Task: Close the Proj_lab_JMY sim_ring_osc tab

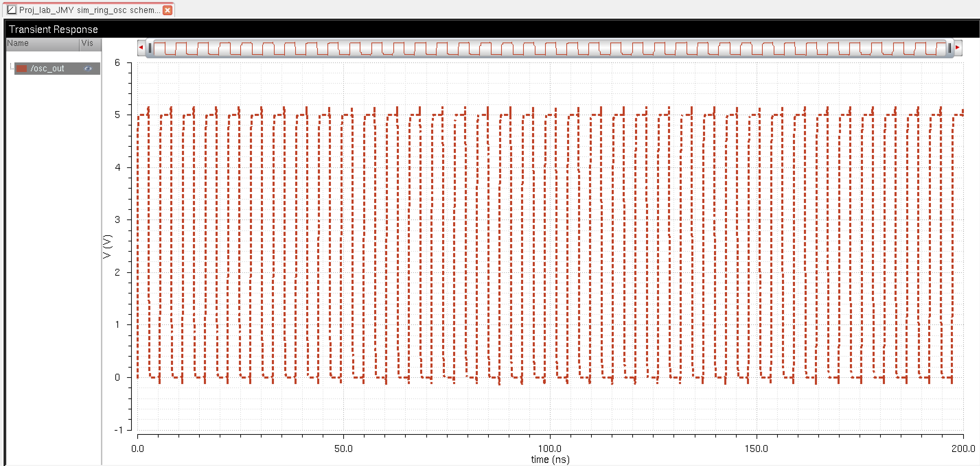Action: (x=168, y=10)
